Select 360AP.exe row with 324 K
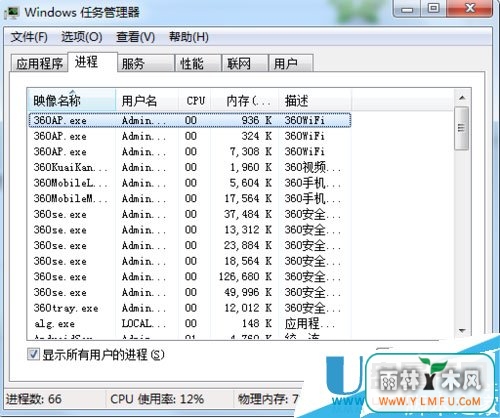500x418 pixels. (x=190, y=136)
